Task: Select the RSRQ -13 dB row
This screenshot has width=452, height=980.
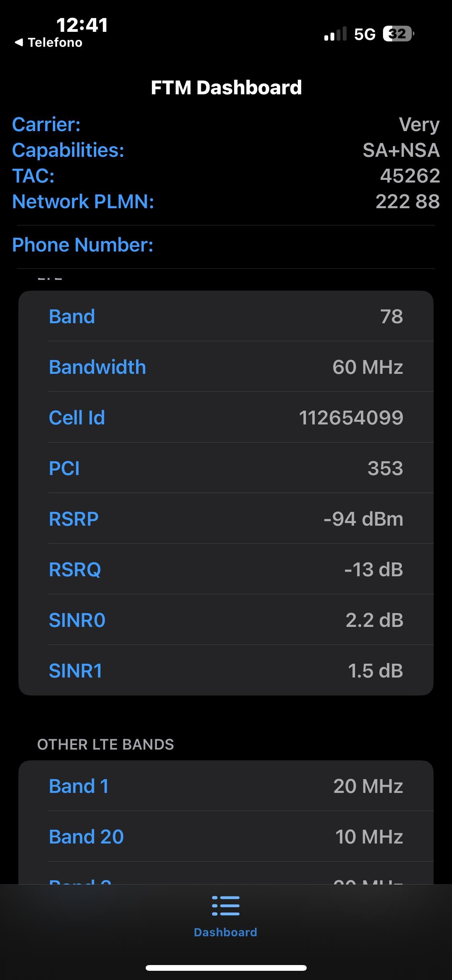Action: (226, 570)
